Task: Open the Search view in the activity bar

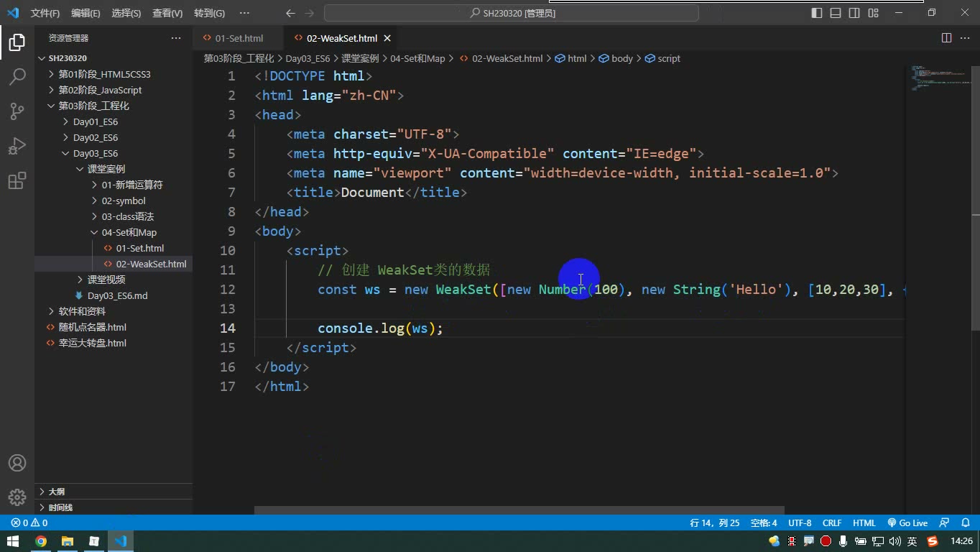Action: (17, 77)
